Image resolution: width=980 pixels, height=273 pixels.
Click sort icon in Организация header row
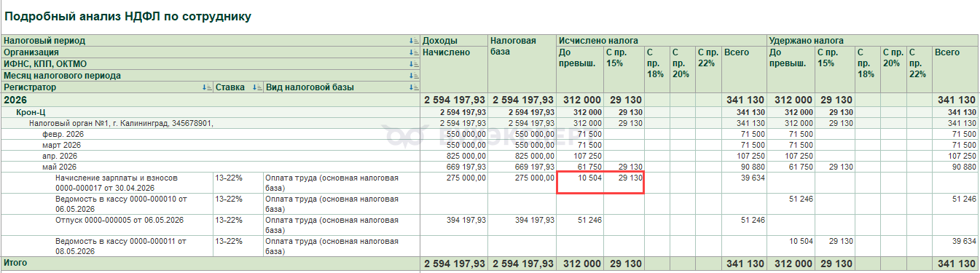pos(414,52)
